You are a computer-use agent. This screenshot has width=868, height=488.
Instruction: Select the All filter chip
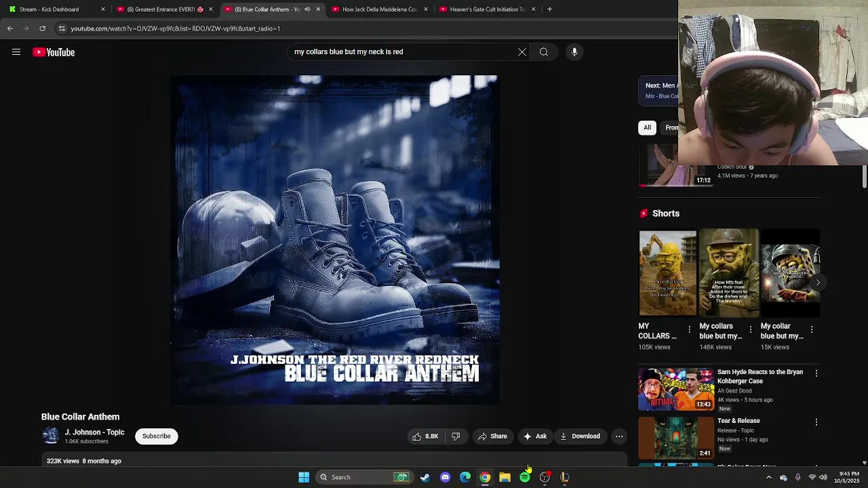pyautogui.click(x=648, y=127)
